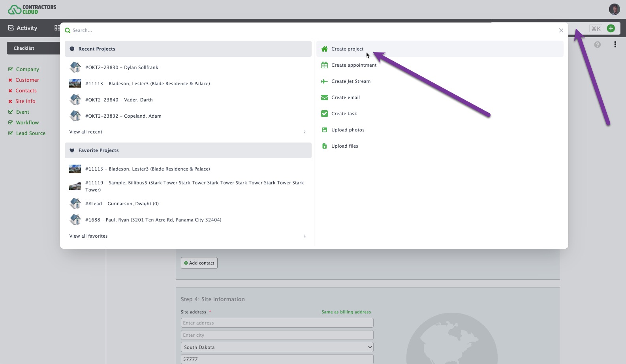Image resolution: width=626 pixels, height=364 pixels.
Task: Click the Create project house icon
Action: point(324,49)
